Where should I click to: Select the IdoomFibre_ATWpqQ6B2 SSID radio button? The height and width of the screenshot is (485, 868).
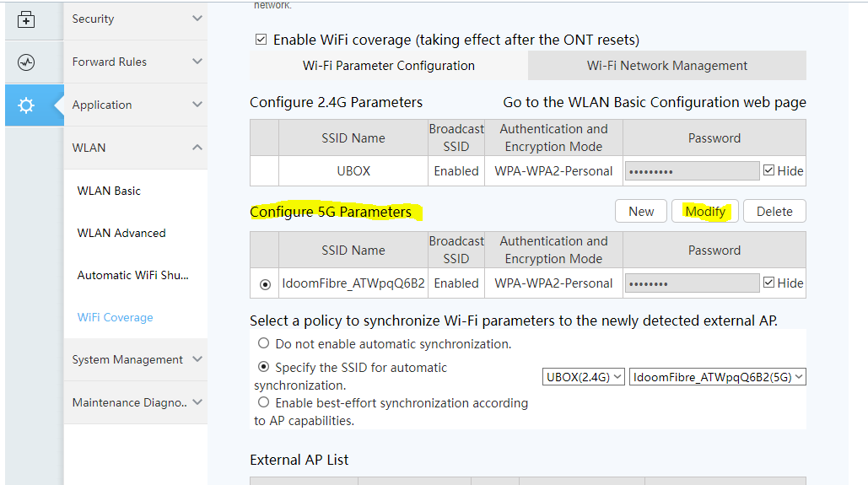[265, 284]
